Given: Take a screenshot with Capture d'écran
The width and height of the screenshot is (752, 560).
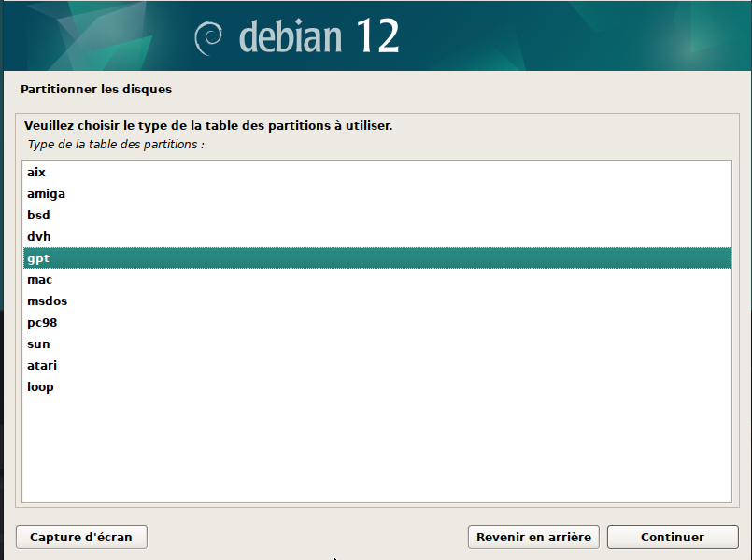Looking at the screenshot, I should coord(81,537).
